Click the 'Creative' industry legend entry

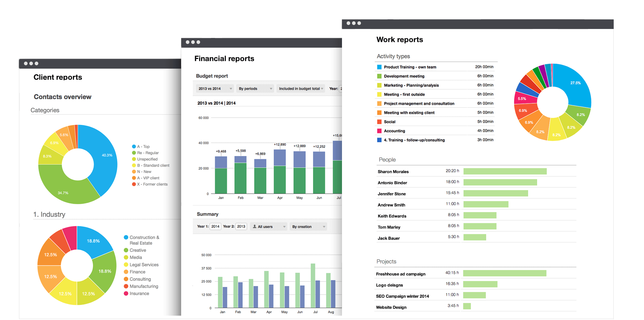[135, 250]
